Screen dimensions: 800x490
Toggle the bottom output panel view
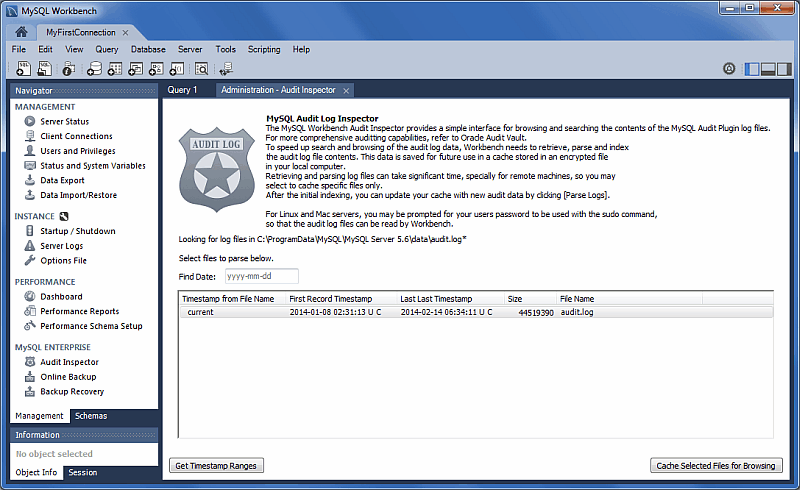[768, 69]
